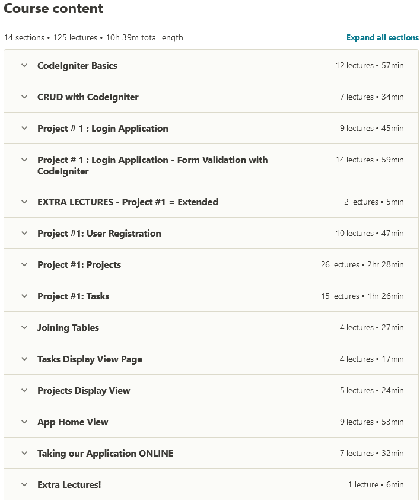
Task: Click the Projects Display View chevron icon
Action: click(24, 390)
